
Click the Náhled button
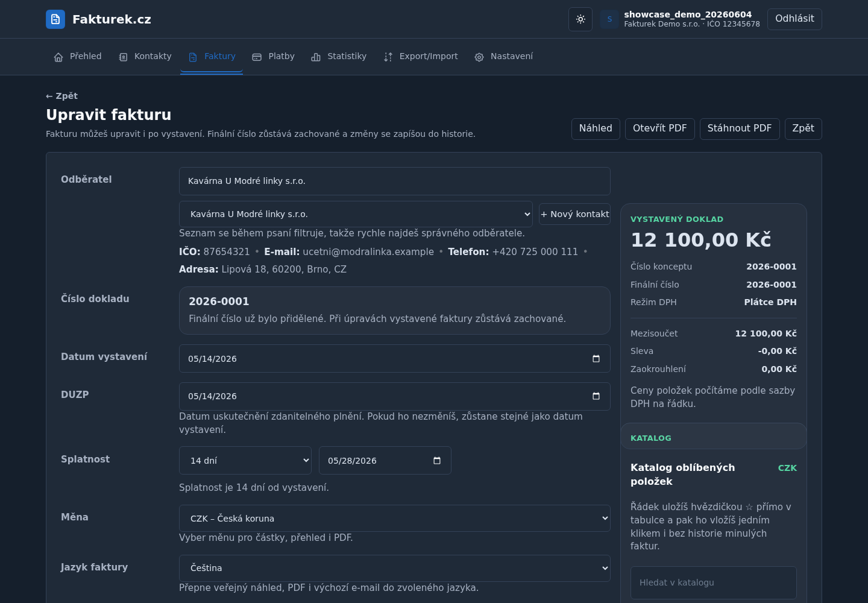coord(596,129)
